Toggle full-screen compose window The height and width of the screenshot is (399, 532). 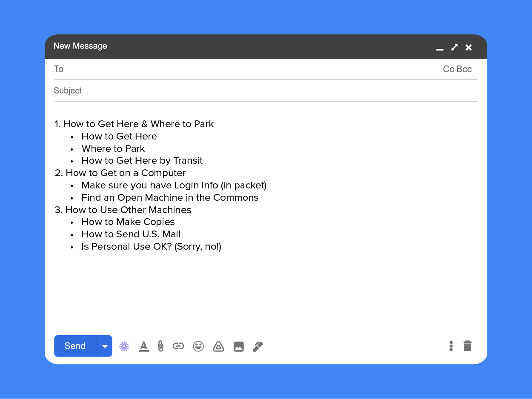[455, 47]
